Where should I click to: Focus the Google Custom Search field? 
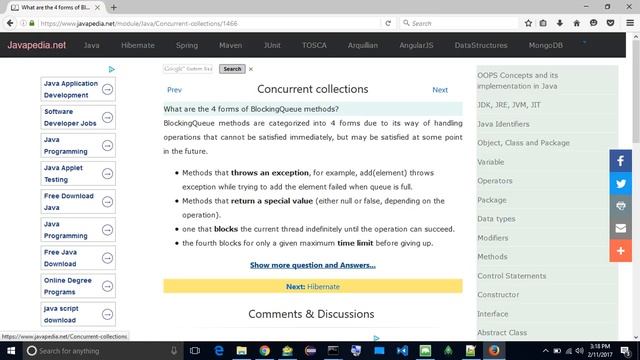188,69
